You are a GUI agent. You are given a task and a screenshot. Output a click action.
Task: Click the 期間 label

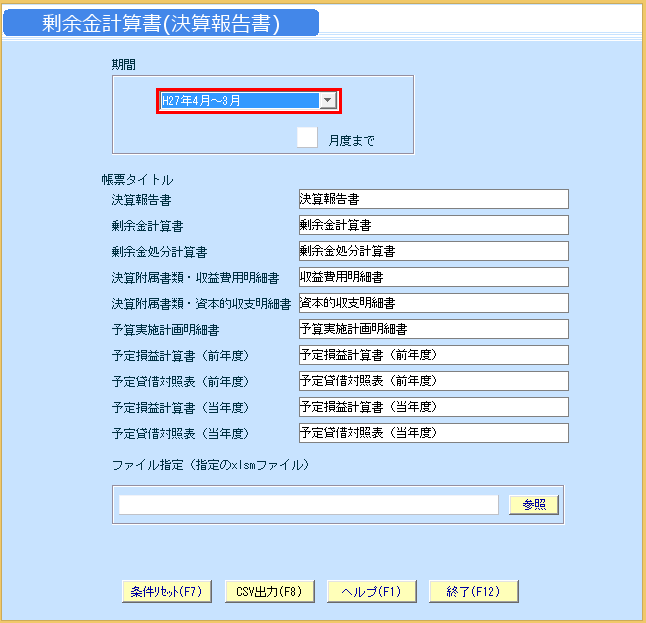(x=124, y=65)
